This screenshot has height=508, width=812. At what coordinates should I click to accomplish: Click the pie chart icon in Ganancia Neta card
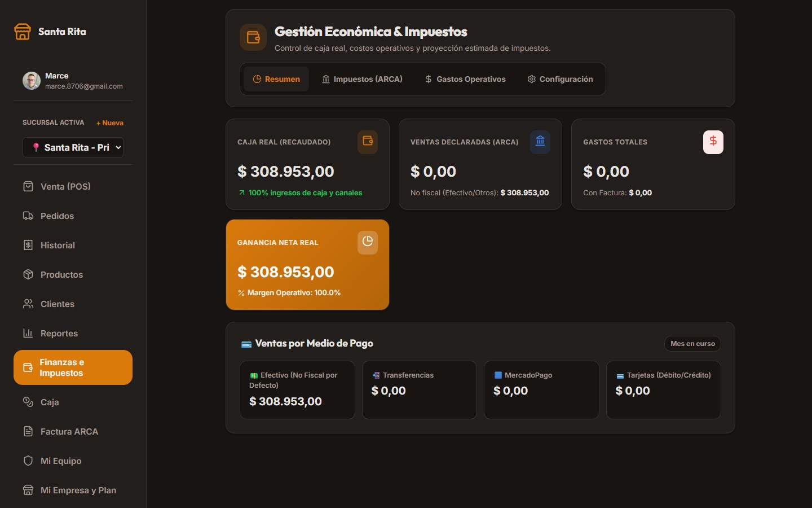pyautogui.click(x=368, y=242)
